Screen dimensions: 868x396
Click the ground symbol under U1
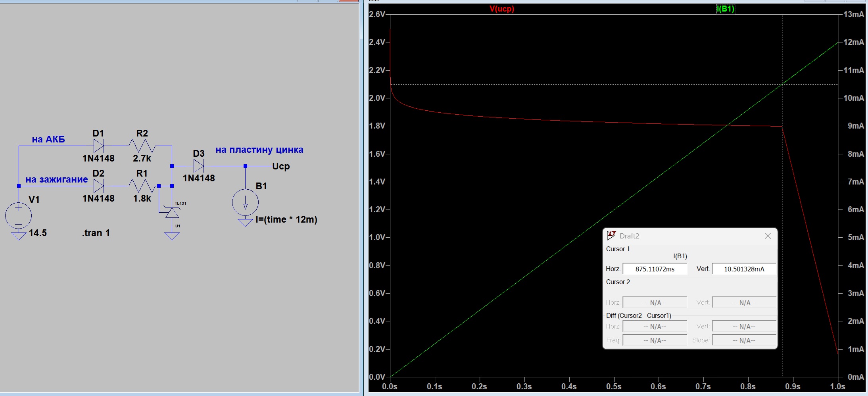tap(172, 236)
